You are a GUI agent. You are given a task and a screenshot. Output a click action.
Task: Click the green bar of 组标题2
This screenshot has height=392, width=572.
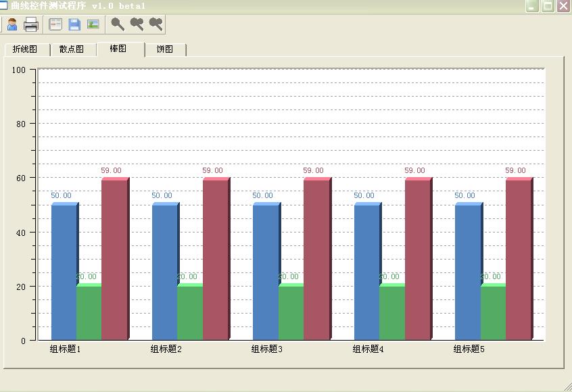(x=190, y=313)
